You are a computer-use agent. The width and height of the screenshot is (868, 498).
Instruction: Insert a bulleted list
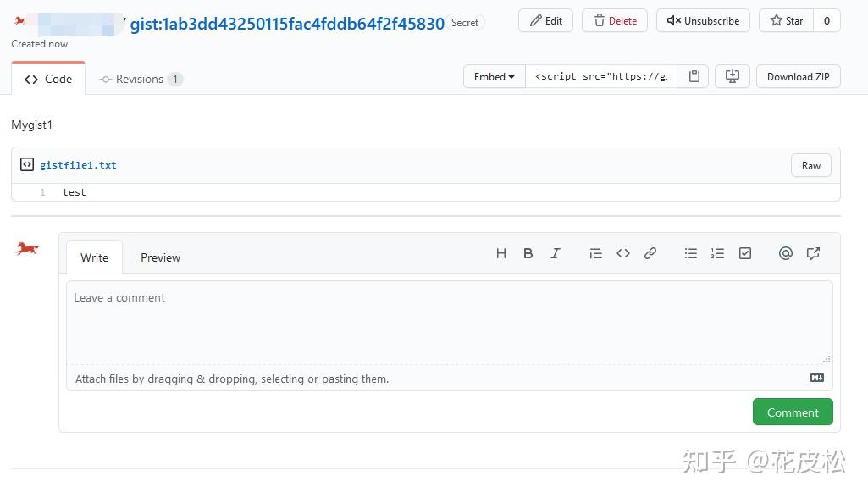[x=690, y=254]
